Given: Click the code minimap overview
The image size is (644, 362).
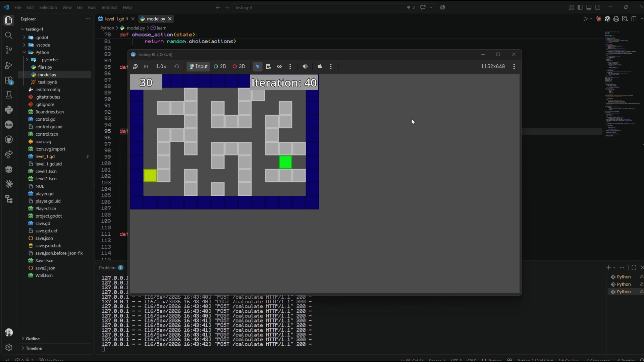Looking at the screenshot, I should (x=622, y=84).
